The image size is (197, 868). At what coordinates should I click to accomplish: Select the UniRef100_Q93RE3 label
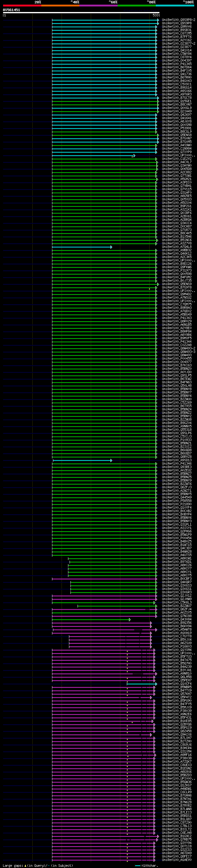pyautogui.click(x=177, y=467)
